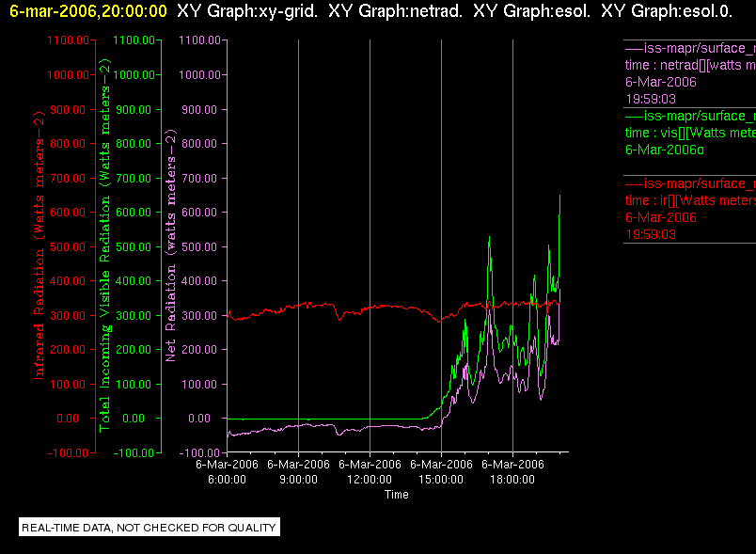Click the red -100.00 axis tick value
Screen dimensions: 756x554
pos(68,453)
